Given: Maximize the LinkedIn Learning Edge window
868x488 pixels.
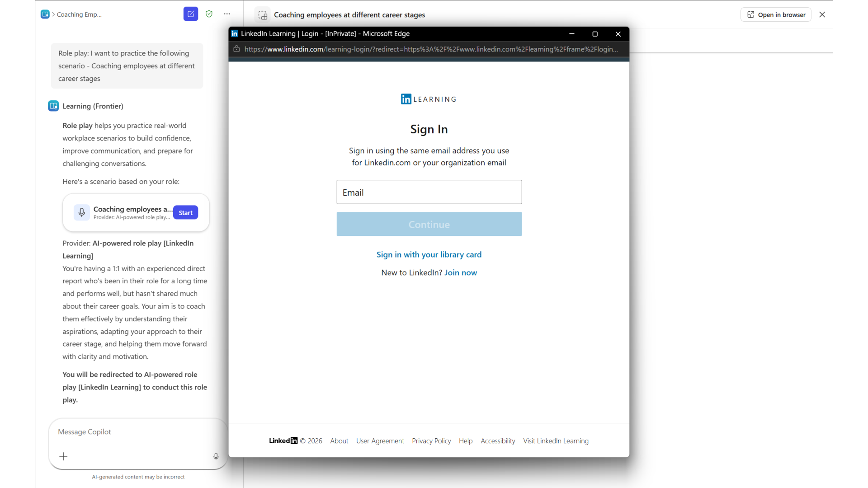Looking at the screenshot, I should click(595, 34).
